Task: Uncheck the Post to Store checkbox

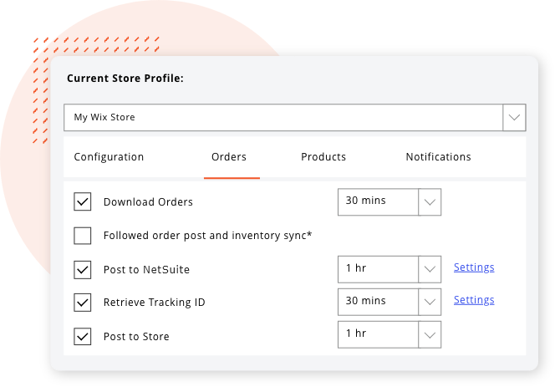Action: (83, 336)
